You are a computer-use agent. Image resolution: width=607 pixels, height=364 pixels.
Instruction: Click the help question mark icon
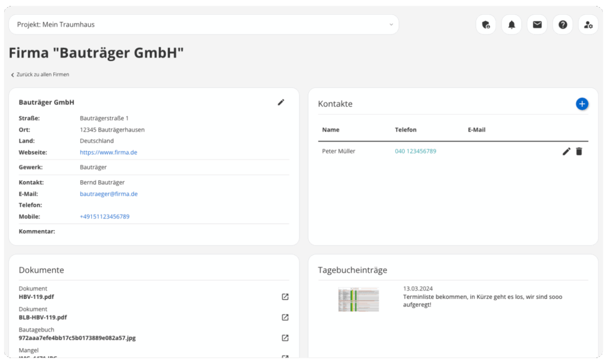click(563, 25)
